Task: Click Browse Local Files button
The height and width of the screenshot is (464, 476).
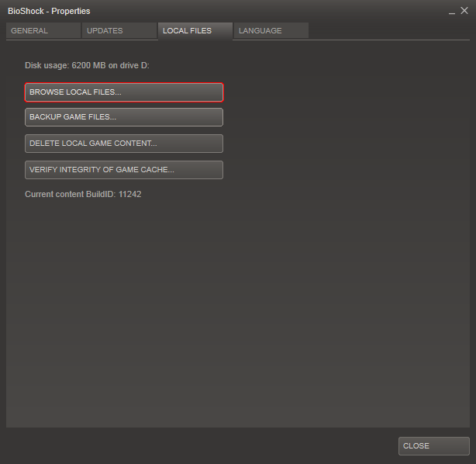Action: tap(124, 92)
